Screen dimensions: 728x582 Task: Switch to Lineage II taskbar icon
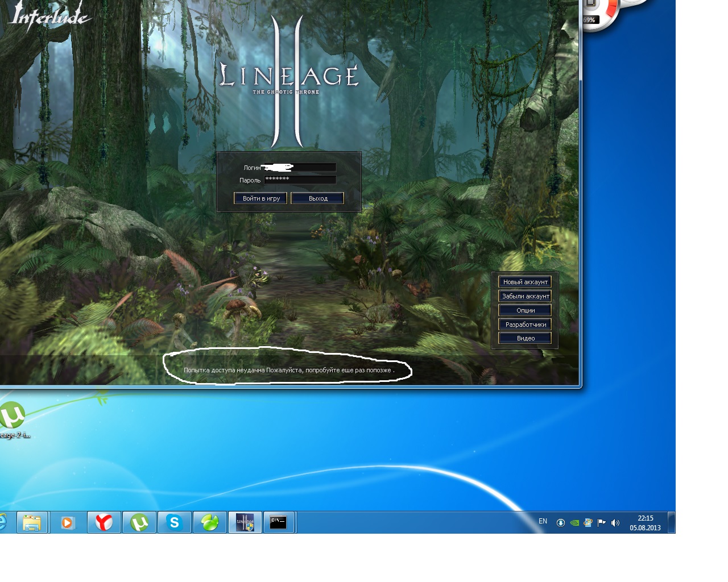point(245,522)
